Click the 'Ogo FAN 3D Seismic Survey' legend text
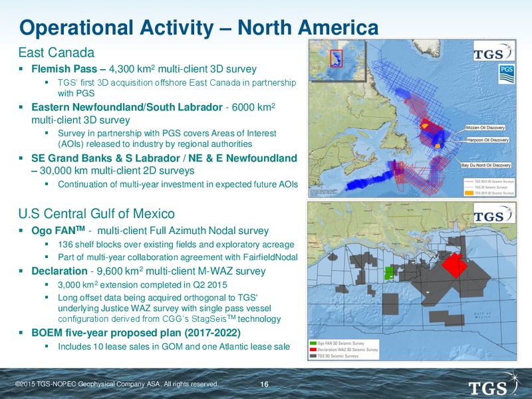Screen dimensions: 532x399 coord(340,343)
